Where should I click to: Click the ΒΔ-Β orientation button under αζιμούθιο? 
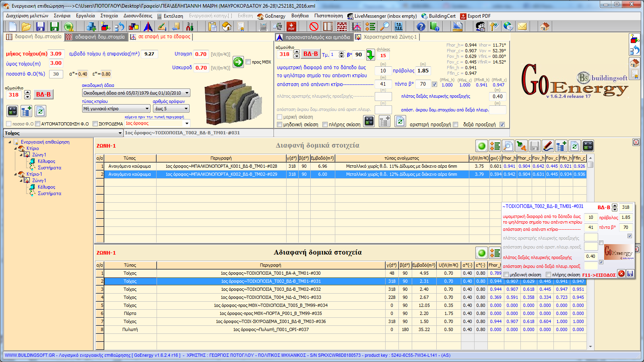(43, 95)
